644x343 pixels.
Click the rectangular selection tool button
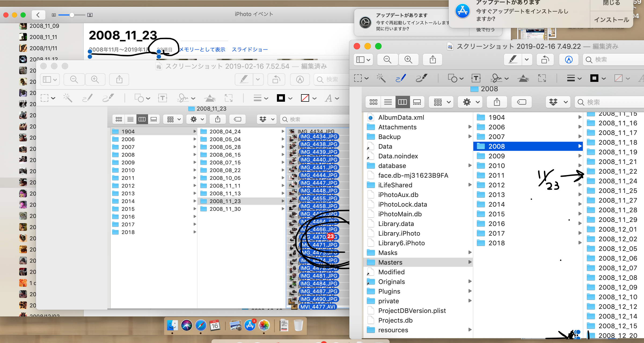[x=358, y=78]
